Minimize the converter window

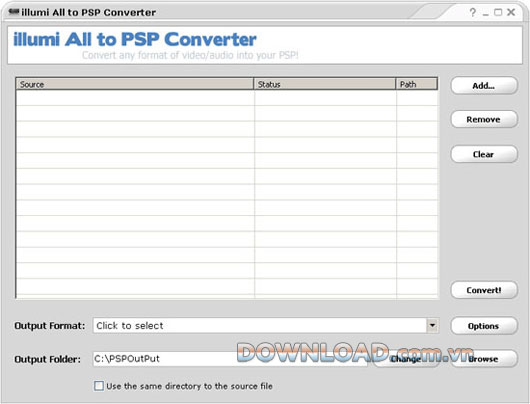pyautogui.click(x=486, y=14)
